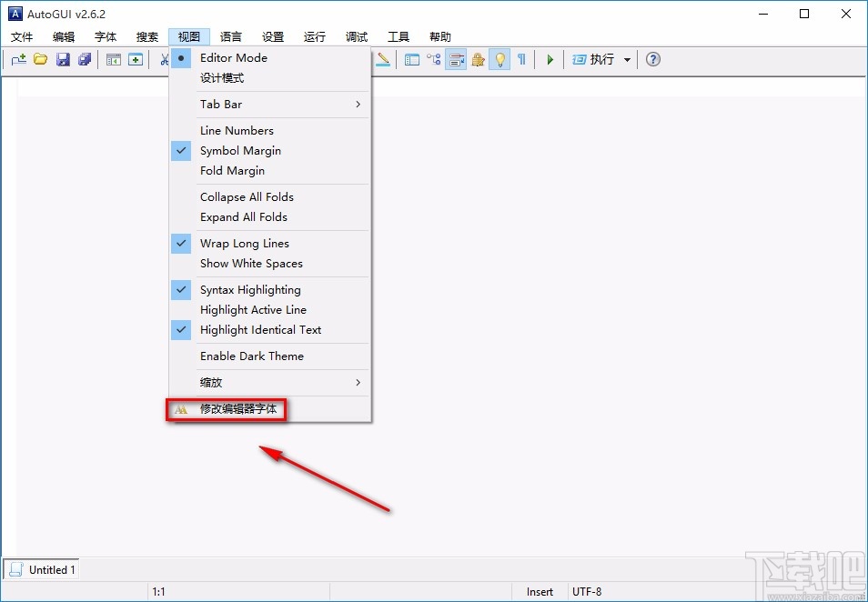Click the New file toolbar icon

(x=19, y=59)
